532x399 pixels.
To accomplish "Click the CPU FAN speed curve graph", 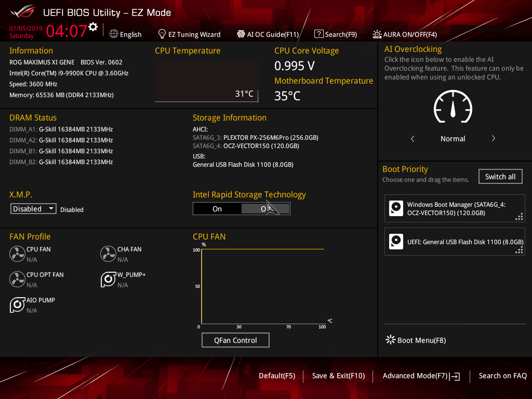I will (262, 286).
